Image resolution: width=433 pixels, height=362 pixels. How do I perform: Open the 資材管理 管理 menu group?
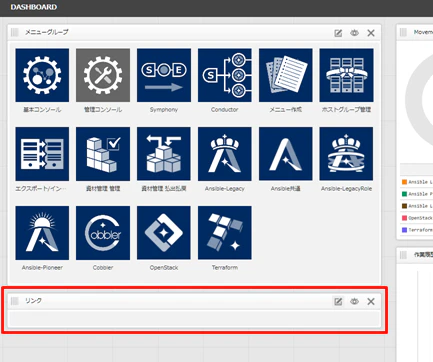click(x=103, y=154)
